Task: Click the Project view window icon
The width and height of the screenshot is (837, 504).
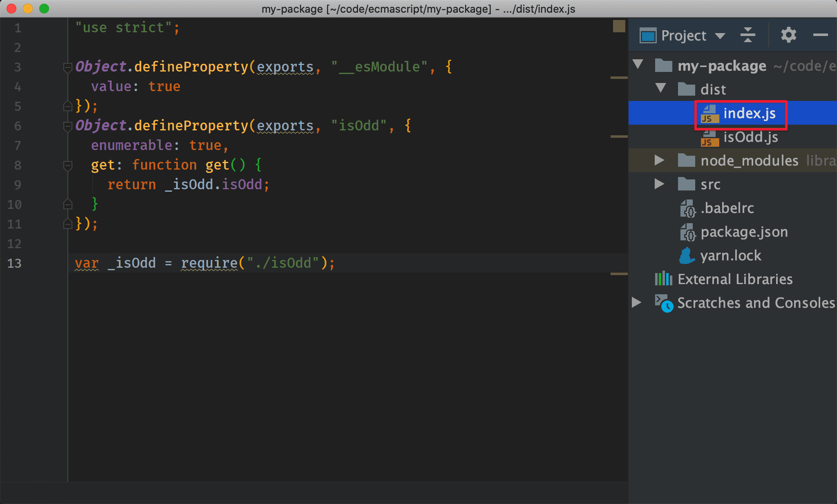Action: pos(648,36)
